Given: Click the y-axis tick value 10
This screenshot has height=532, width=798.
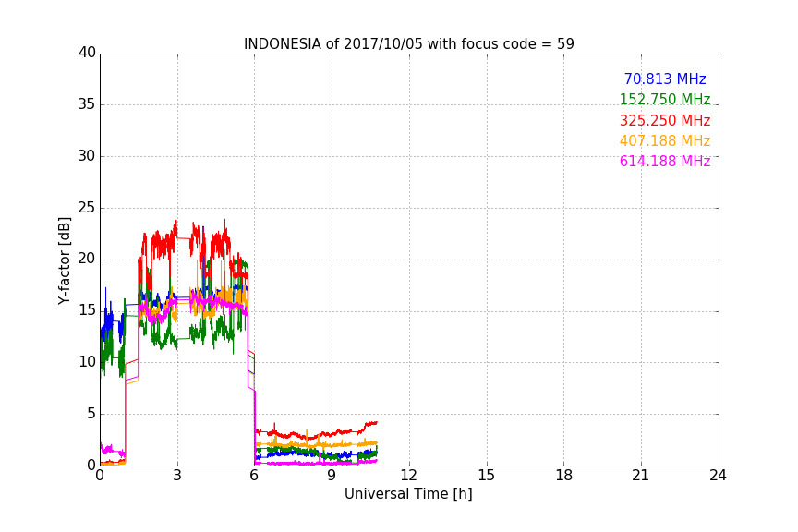Looking at the screenshot, I should (87, 362).
